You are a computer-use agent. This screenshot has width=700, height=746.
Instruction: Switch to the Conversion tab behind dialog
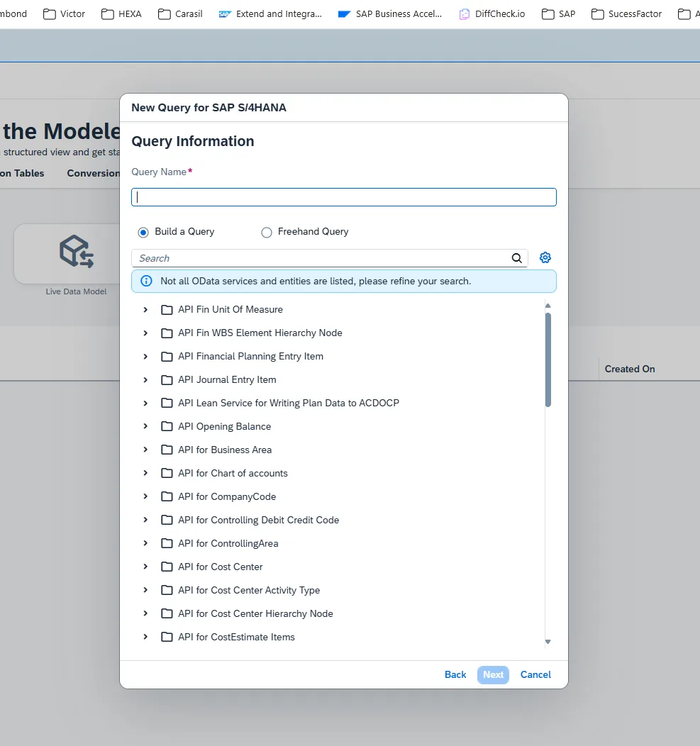pyautogui.click(x=94, y=173)
